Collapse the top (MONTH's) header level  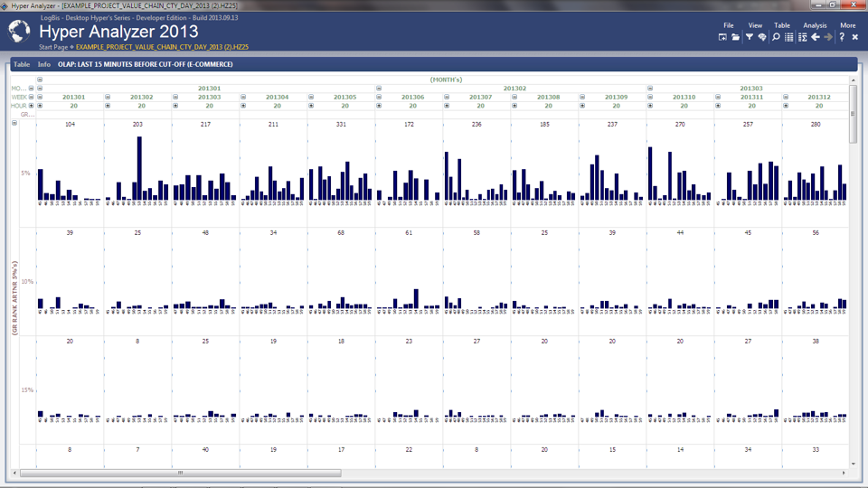[x=40, y=80]
